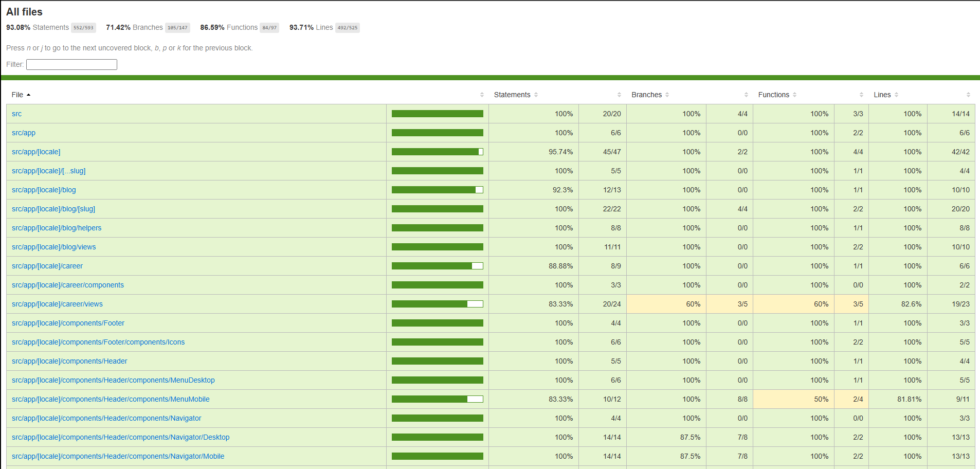Click the sort icon beside Branches header
The width and height of the screenshot is (980, 469).
click(x=667, y=95)
